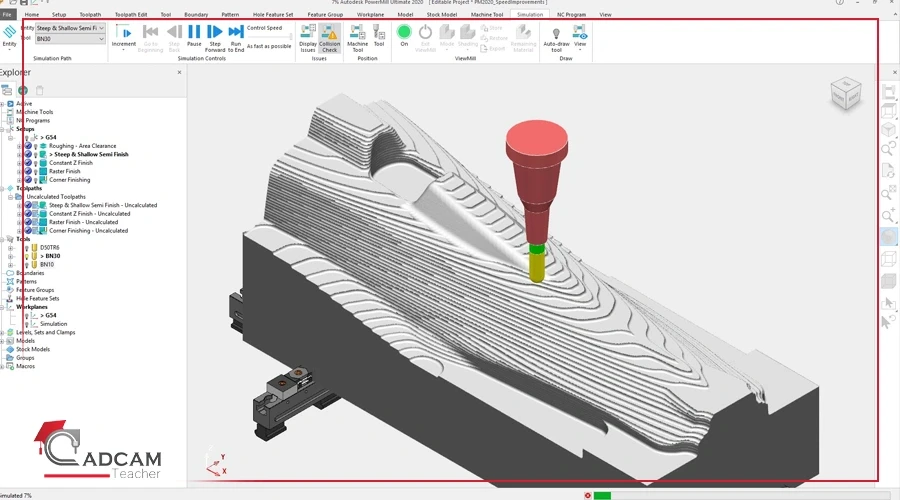The height and width of the screenshot is (500, 900).
Task: Open the Increment simulation option
Action: point(123,37)
